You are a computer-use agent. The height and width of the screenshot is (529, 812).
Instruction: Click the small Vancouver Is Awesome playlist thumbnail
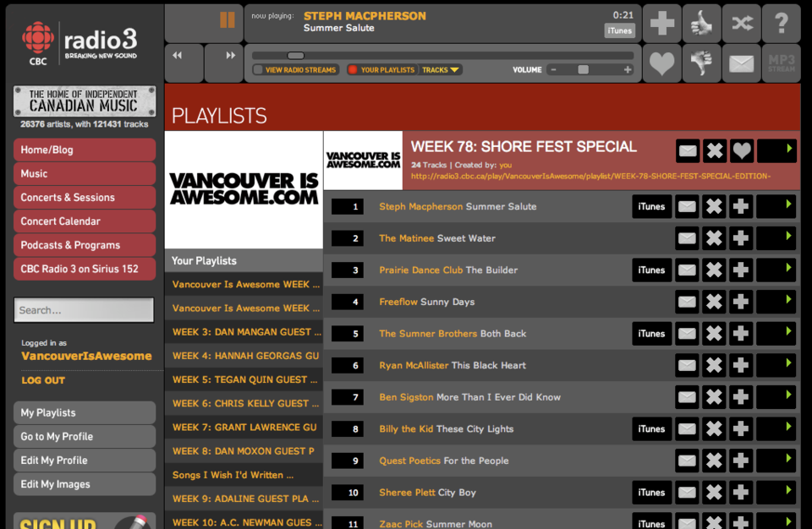(x=363, y=161)
